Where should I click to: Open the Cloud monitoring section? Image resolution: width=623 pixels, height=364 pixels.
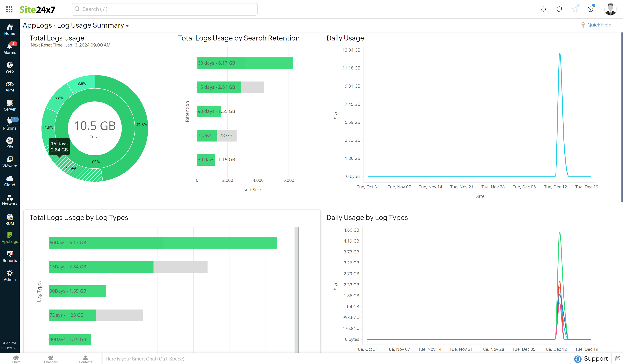tap(9, 181)
